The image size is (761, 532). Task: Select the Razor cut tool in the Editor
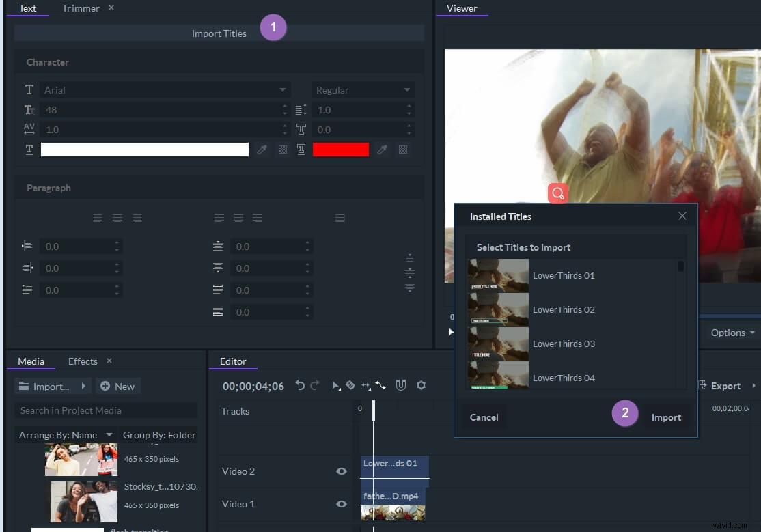pyautogui.click(x=350, y=385)
